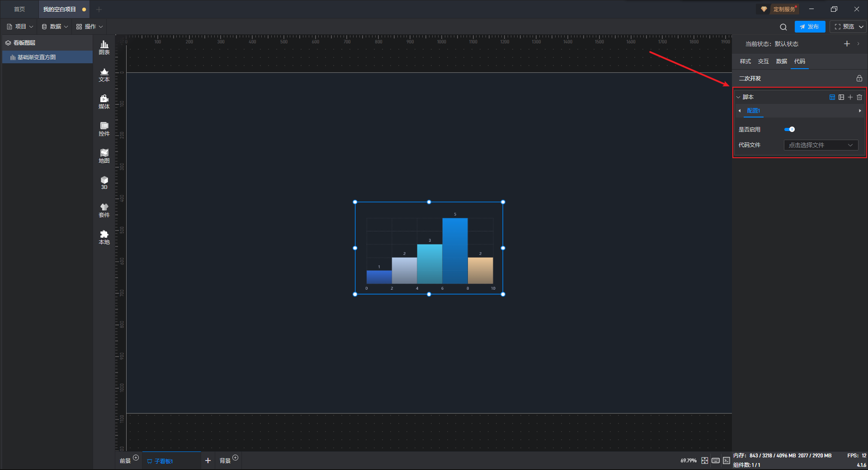Open the 项目 dropdown menu
The width and height of the screenshot is (868, 470).
20,27
